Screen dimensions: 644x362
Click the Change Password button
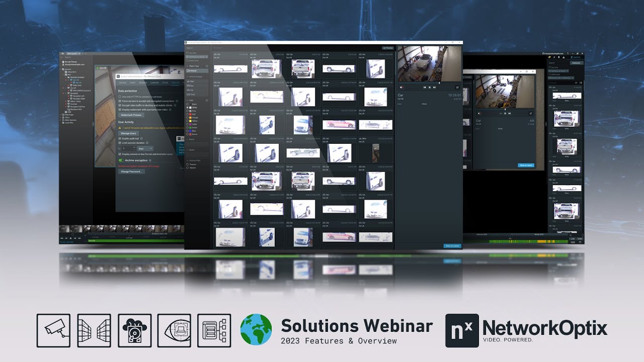pyautogui.click(x=131, y=171)
